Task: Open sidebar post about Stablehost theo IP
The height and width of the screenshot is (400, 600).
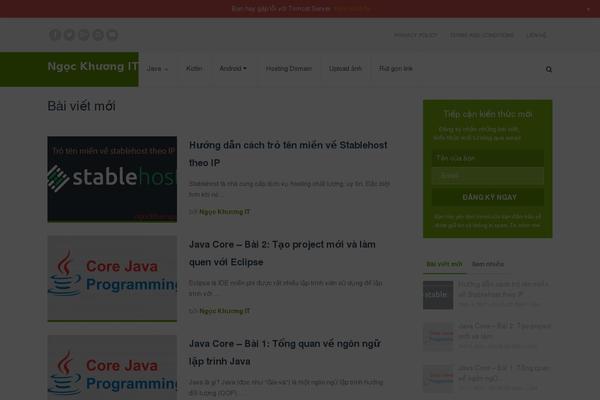Action: coord(504,289)
